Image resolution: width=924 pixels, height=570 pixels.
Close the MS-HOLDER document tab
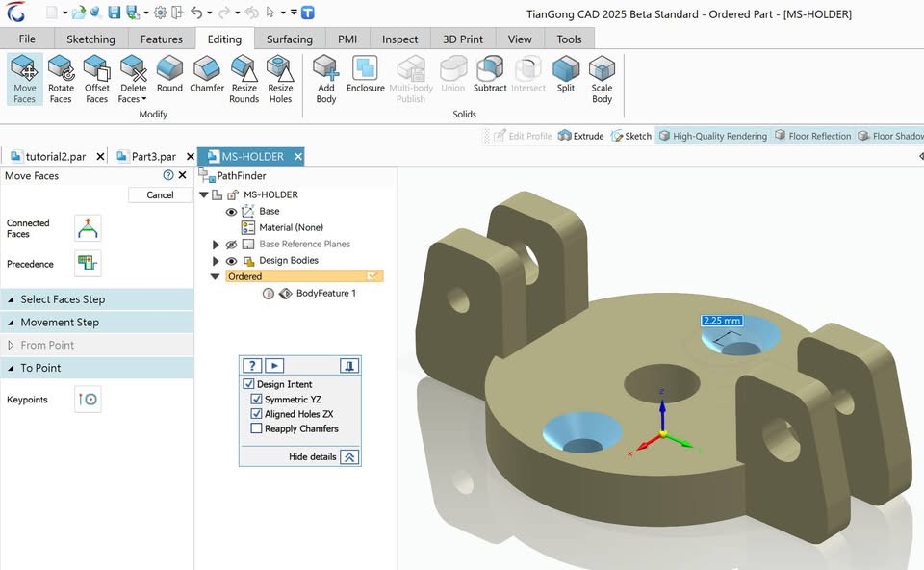click(x=298, y=156)
